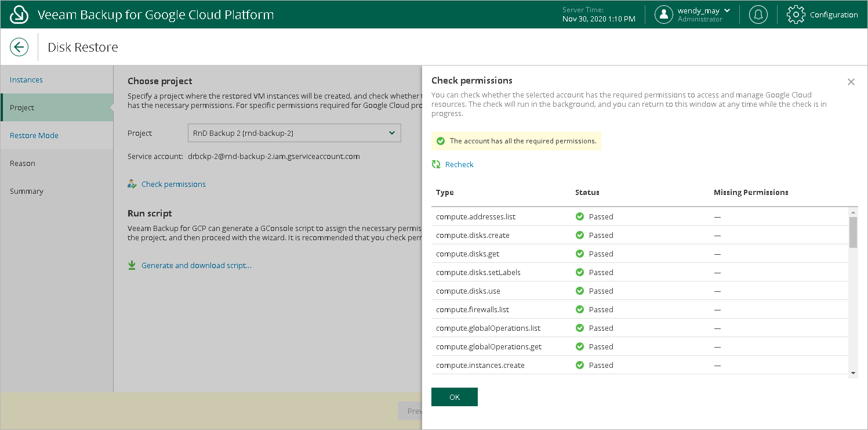This screenshot has width=868, height=430.
Task: Open the wendy_may account menu chevron
Action: click(727, 10)
